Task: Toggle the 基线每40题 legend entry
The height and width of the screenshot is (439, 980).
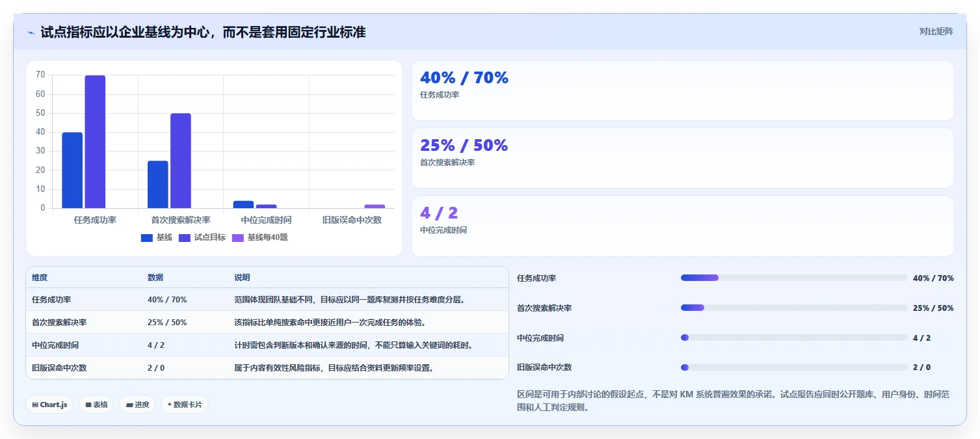Action: tap(260, 237)
